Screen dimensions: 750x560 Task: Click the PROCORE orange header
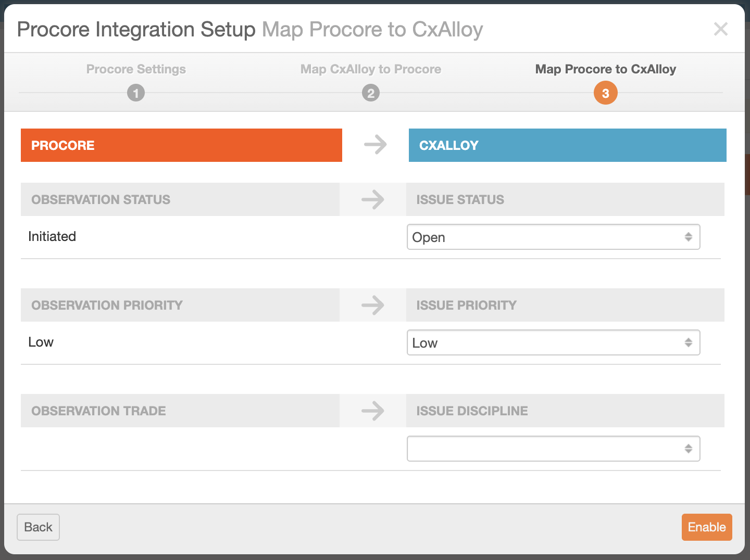pos(181,145)
